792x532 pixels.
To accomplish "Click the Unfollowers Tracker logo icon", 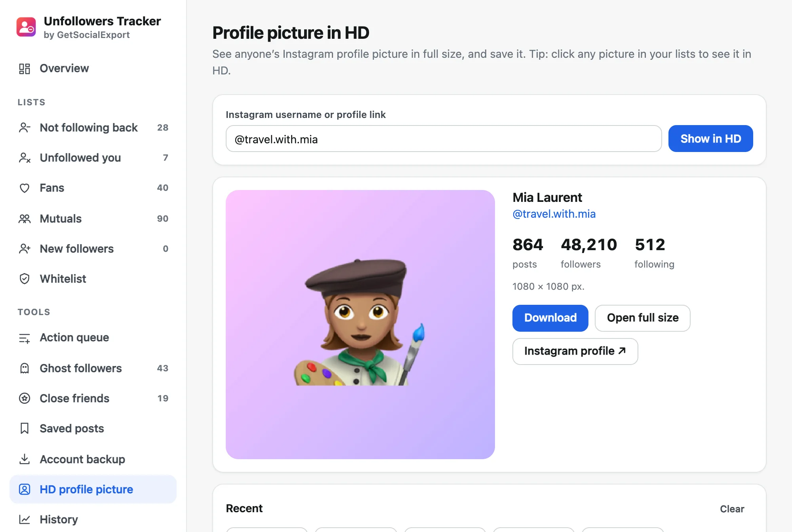I will (26, 27).
